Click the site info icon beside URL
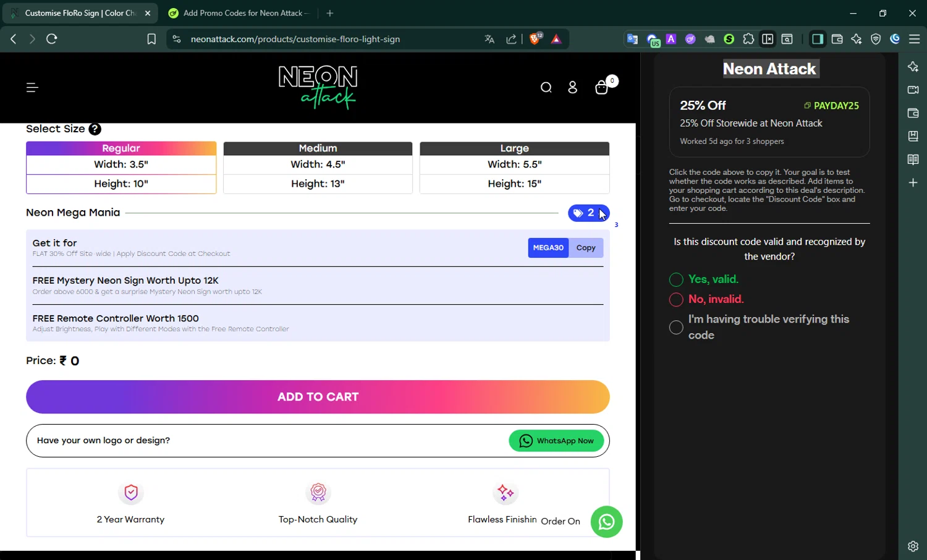Screen dimensions: 927x560 click(176, 39)
